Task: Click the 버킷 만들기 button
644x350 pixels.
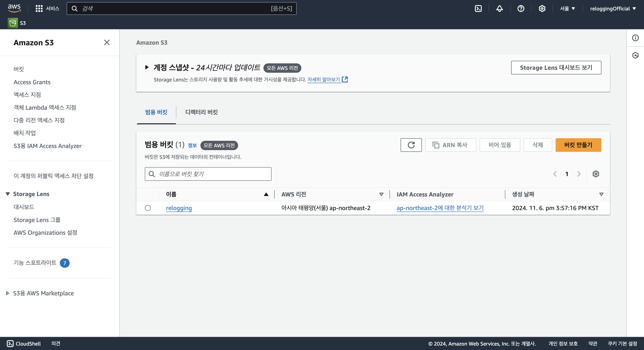Action: coord(578,145)
